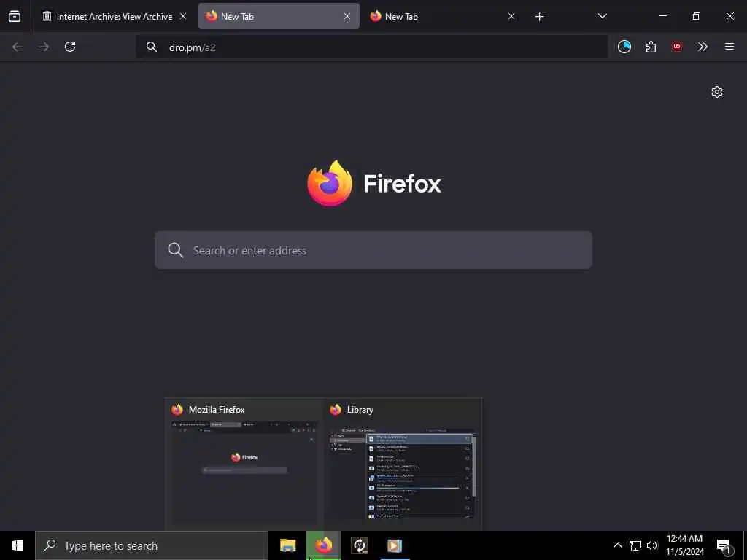
Task: Open the Firefox View icon
Action: (15, 16)
